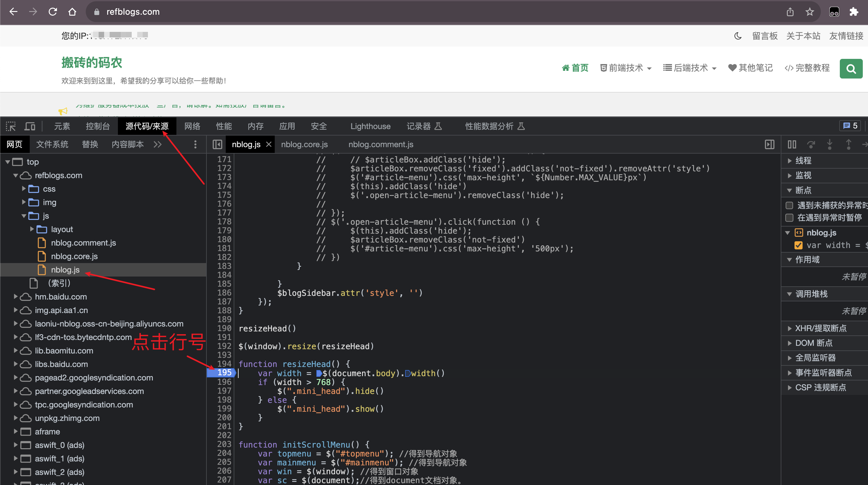Open the 前端技术 dropdown menu

626,68
